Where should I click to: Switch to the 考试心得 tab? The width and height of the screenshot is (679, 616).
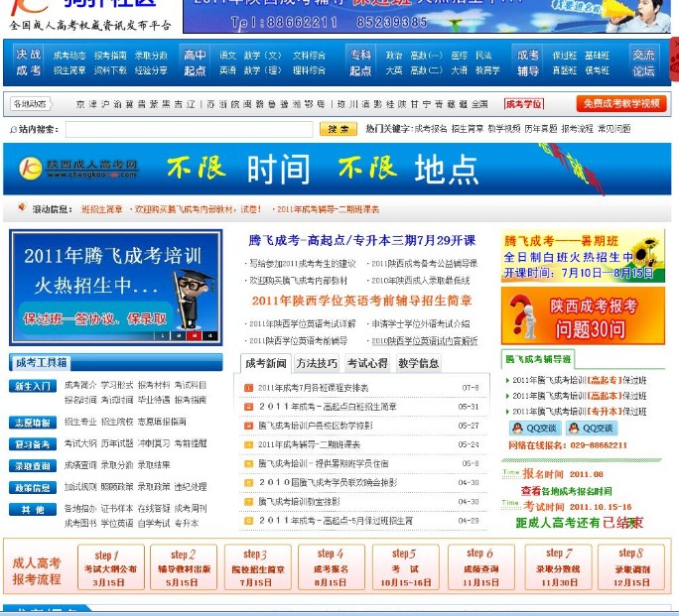click(x=367, y=363)
